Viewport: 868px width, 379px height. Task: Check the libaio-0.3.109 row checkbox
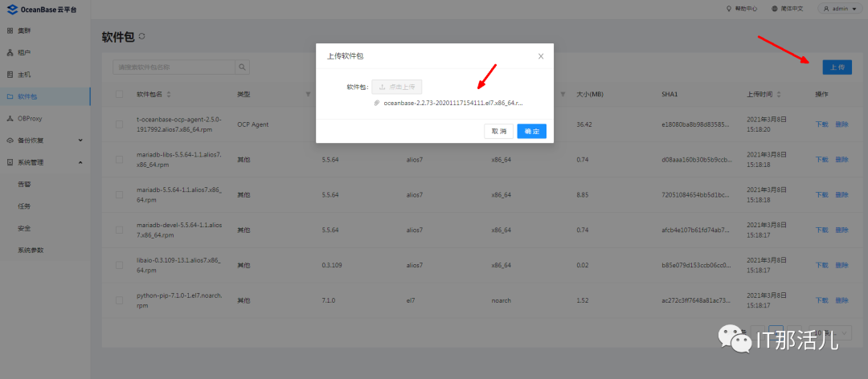click(120, 266)
